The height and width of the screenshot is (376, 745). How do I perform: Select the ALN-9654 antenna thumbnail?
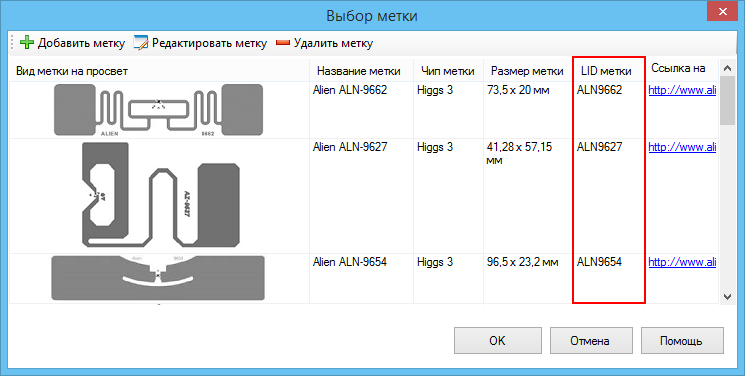pyautogui.click(x=158, y=278)
